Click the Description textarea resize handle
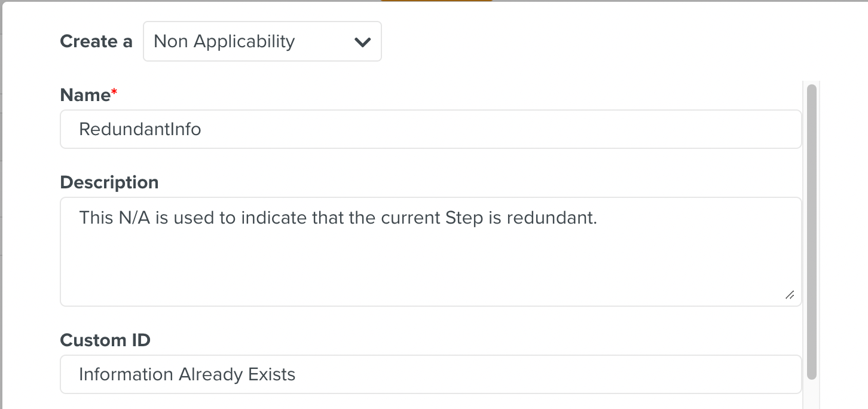 coord(790,294)
